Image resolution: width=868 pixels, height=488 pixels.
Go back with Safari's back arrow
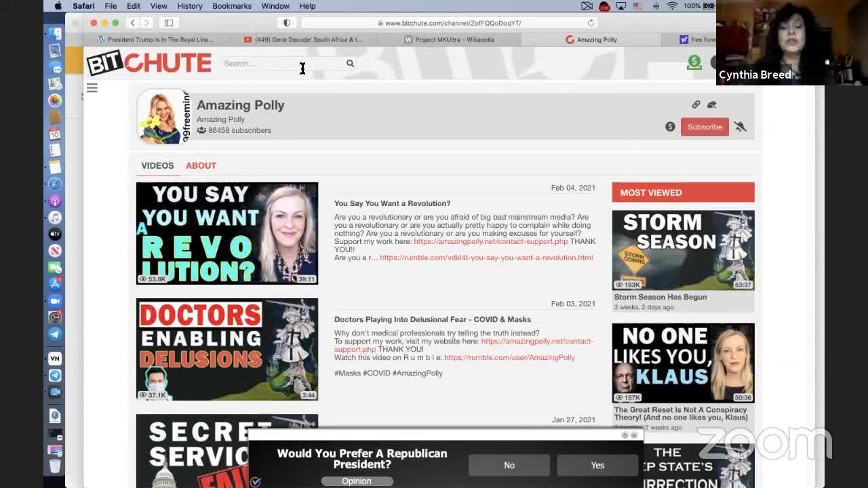(x=133, y=23)
